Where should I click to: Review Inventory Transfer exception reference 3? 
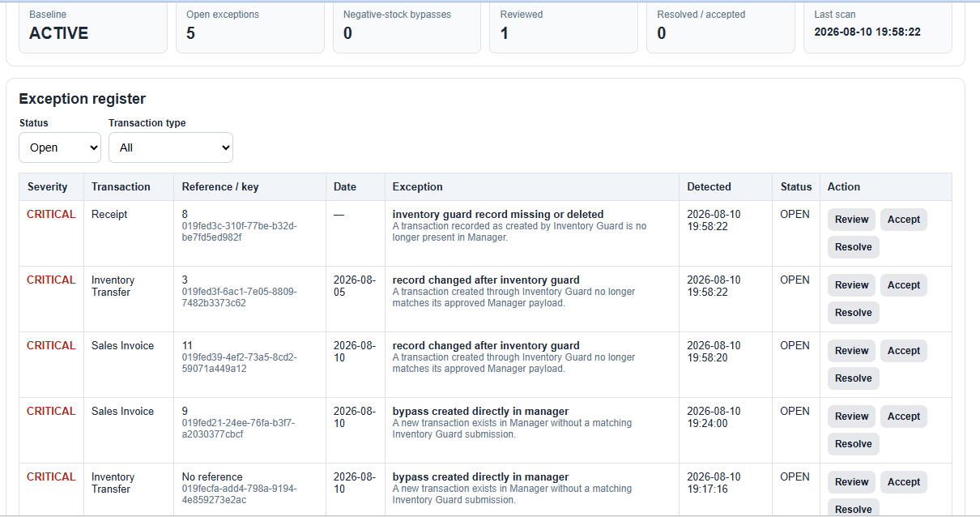pos(851,285)
